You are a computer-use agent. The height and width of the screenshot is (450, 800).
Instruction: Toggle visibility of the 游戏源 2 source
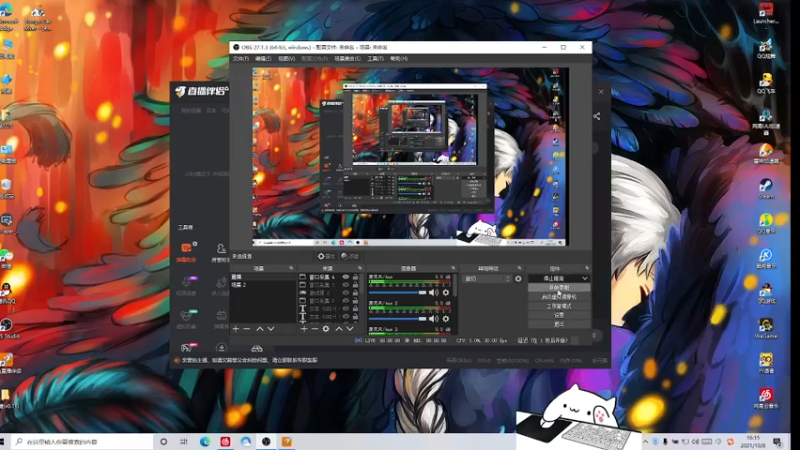click(346, 293)
